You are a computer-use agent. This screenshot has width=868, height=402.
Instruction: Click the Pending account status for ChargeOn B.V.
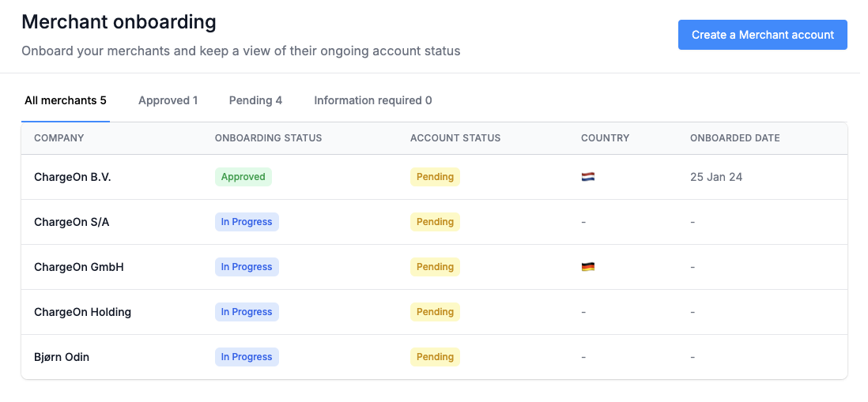click(435, 177)
